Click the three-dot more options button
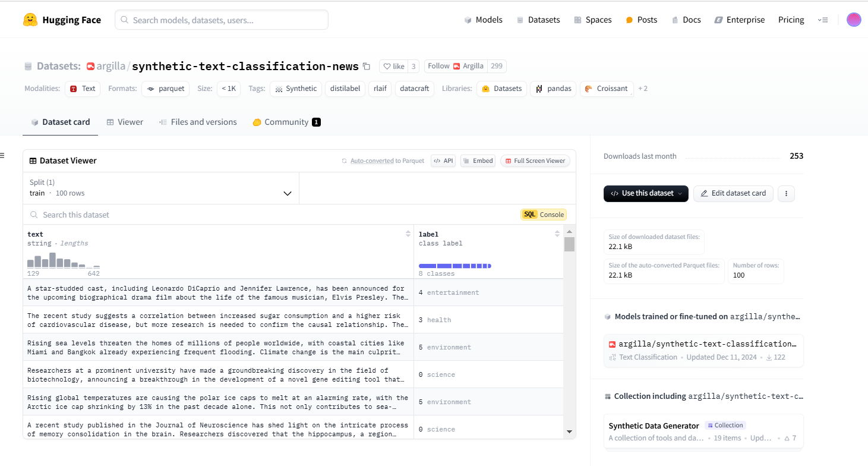 (786, 193)
